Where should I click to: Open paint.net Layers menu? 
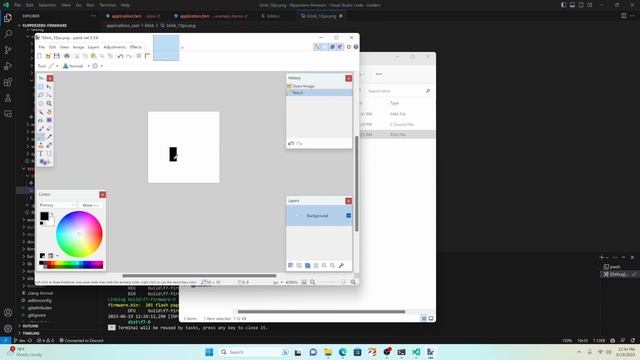93,47
